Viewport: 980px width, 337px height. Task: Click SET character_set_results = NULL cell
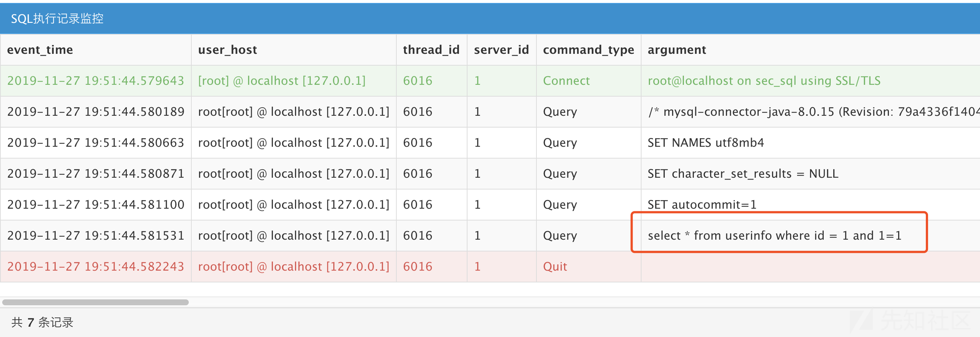tap(743, 173)
